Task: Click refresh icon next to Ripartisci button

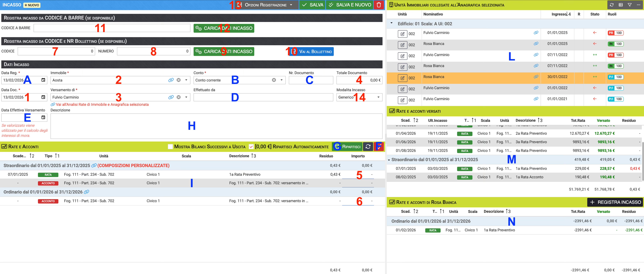Action: (x=368, y=146)
